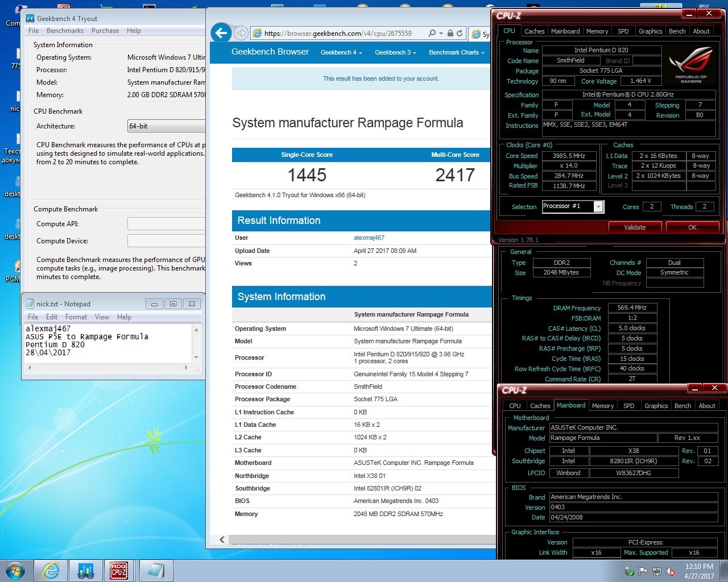
Task: Click the taskbar clock showing 12:10 PM
Action: [x=699, y=571]
